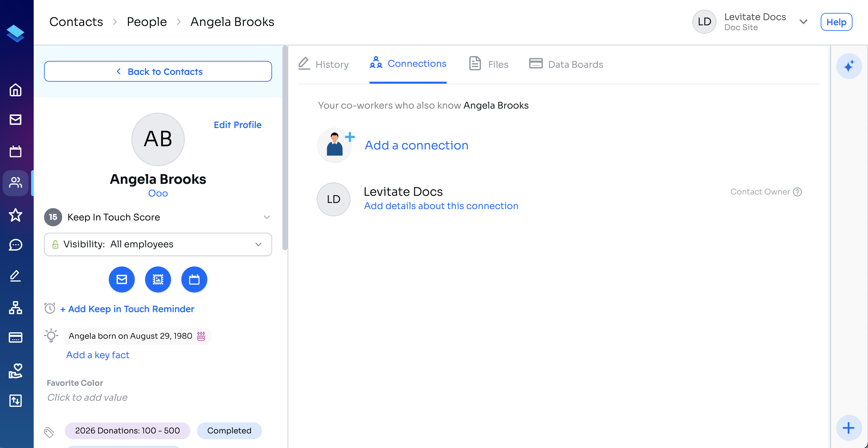This screenshot has width=868, height=448.
Task: Click the Completed tag
Action: (x=229, y=430)
